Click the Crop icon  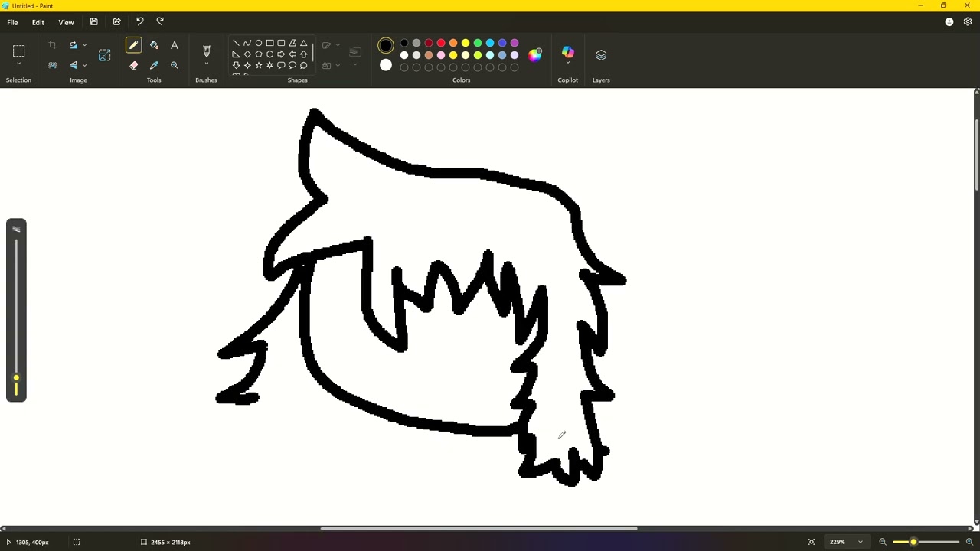[53, 46]
